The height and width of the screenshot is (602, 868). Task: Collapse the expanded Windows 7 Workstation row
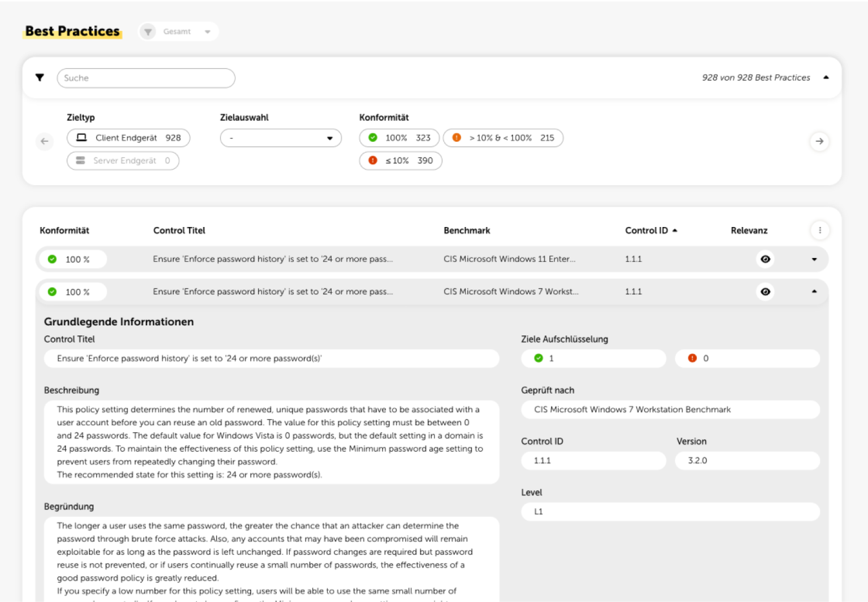click(x=814, y=292)
